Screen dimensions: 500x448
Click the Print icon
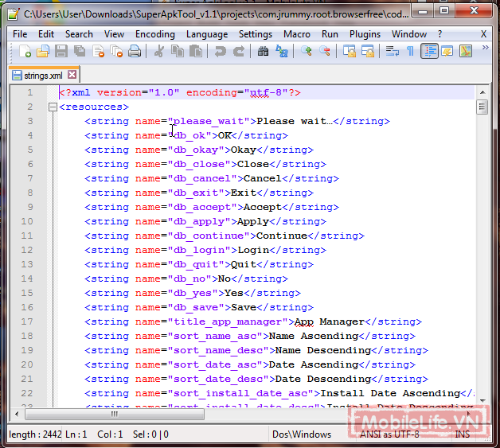point(135,51)
